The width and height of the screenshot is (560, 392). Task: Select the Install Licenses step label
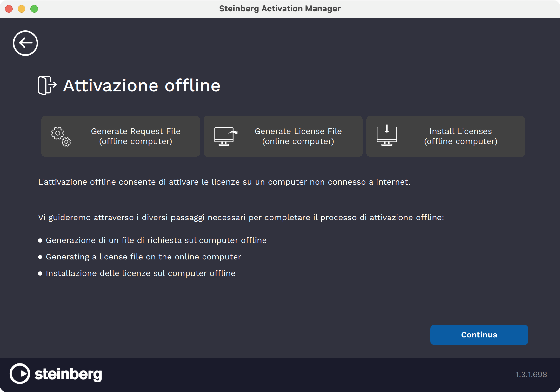[x=460, y=136]
